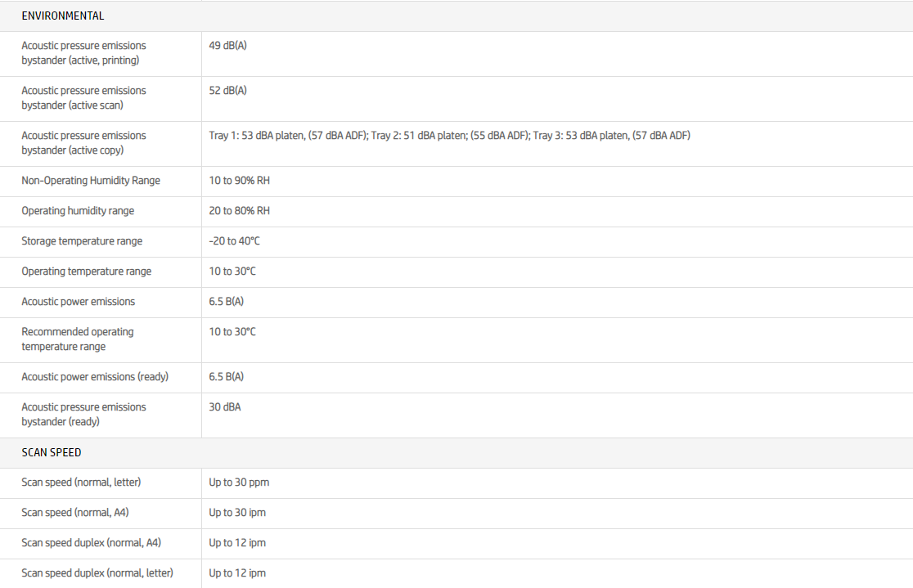This screenshot has height=588, width=913.
Task: Select the Scan speed duplex (normal, letter) label
Action: pyautogui.click(x=97, y=573)
